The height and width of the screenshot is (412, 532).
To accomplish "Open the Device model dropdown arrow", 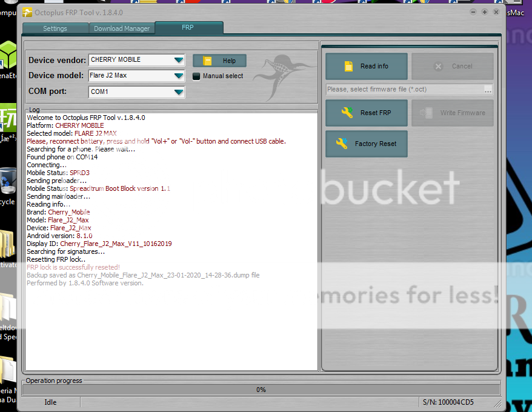I will (178, 76).
